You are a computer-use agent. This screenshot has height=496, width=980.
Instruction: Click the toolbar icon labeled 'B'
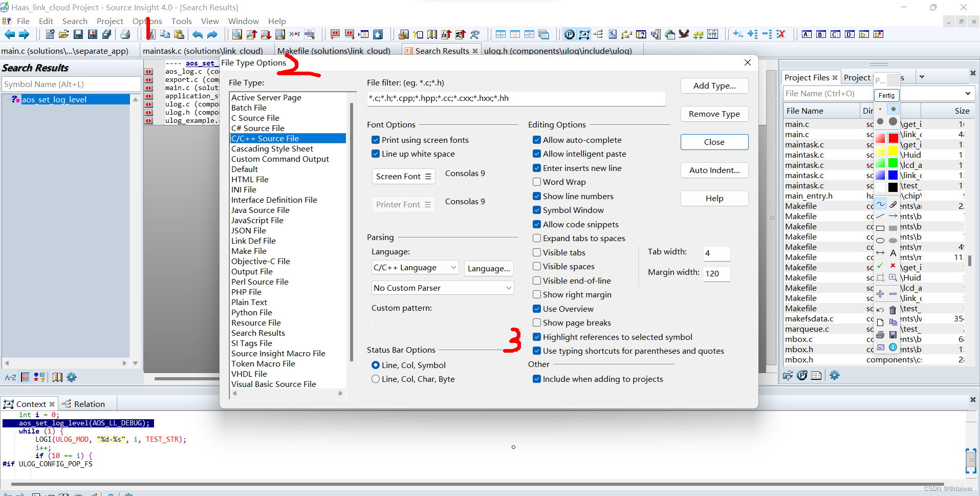click(x=821, y=34)
